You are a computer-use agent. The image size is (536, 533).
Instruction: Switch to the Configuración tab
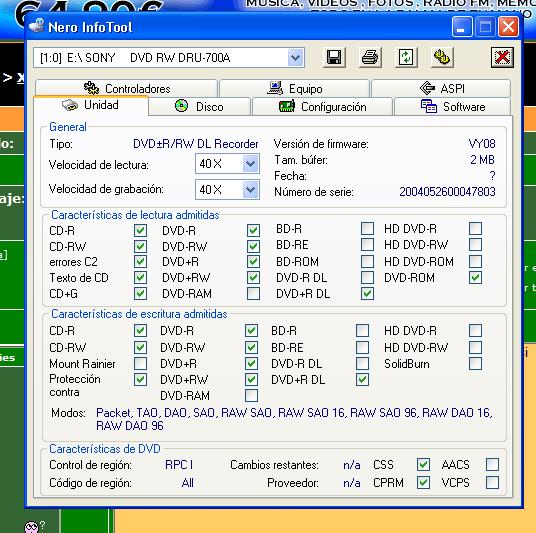(x=322, y=107)
